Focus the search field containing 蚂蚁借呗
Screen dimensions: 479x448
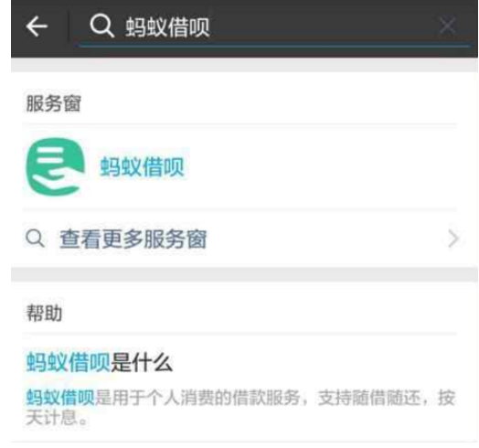point(274,27)
